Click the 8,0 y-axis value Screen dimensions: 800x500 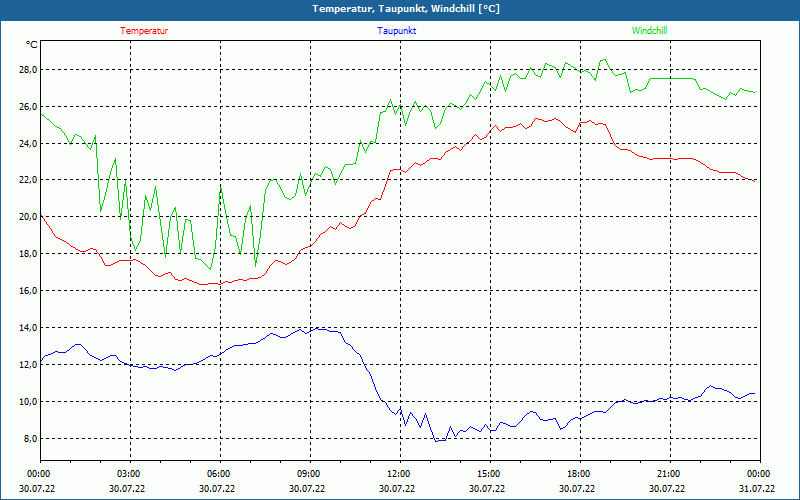[30, 438]
